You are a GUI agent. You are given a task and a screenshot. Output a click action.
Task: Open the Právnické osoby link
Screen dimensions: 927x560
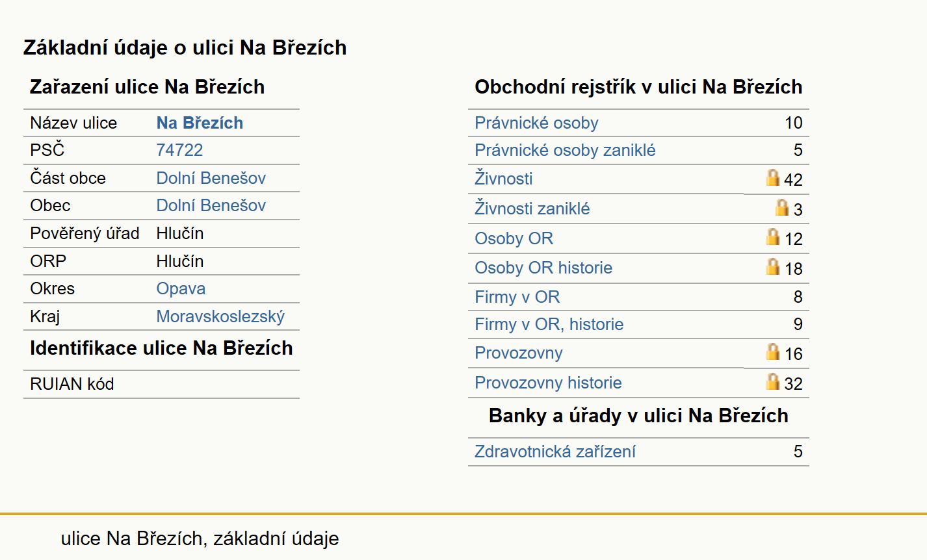(536, 123)
